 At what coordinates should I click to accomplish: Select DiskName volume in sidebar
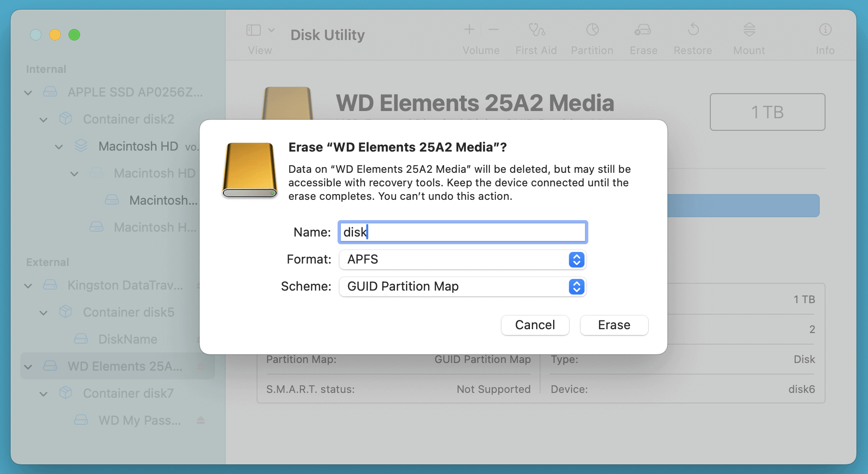[x=127, y=339]
